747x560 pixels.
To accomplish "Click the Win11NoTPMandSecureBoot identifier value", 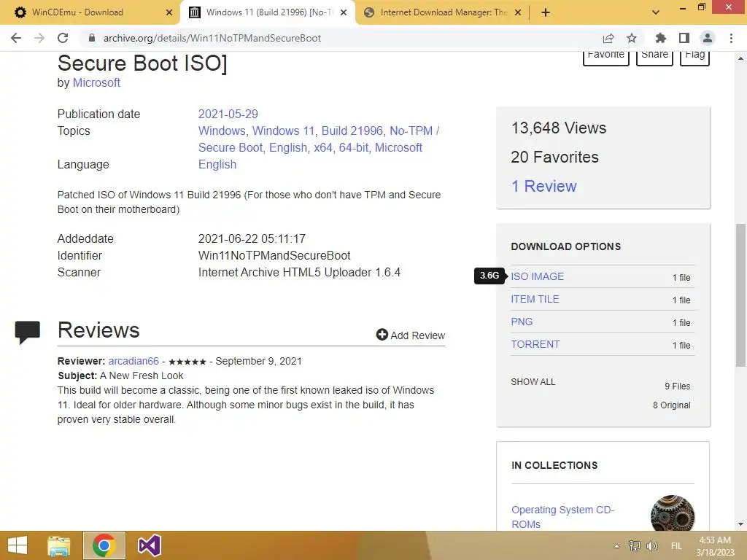I will click(274, 256).
